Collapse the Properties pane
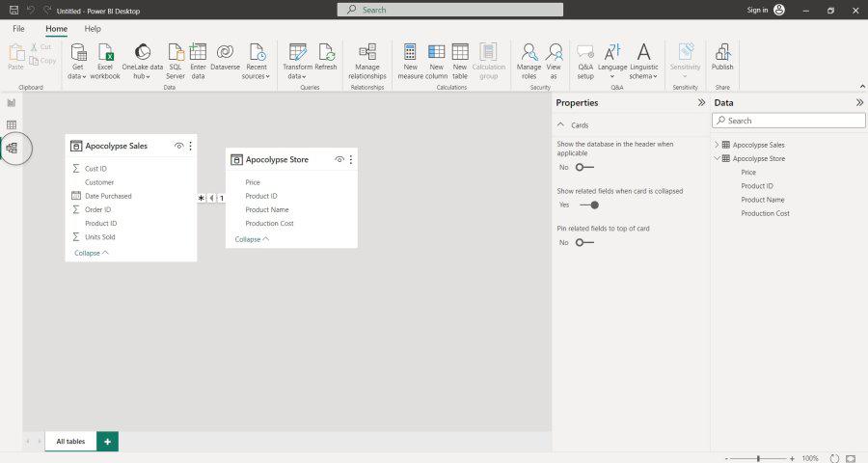The image size is (868, 463). [x=701, y=102]
